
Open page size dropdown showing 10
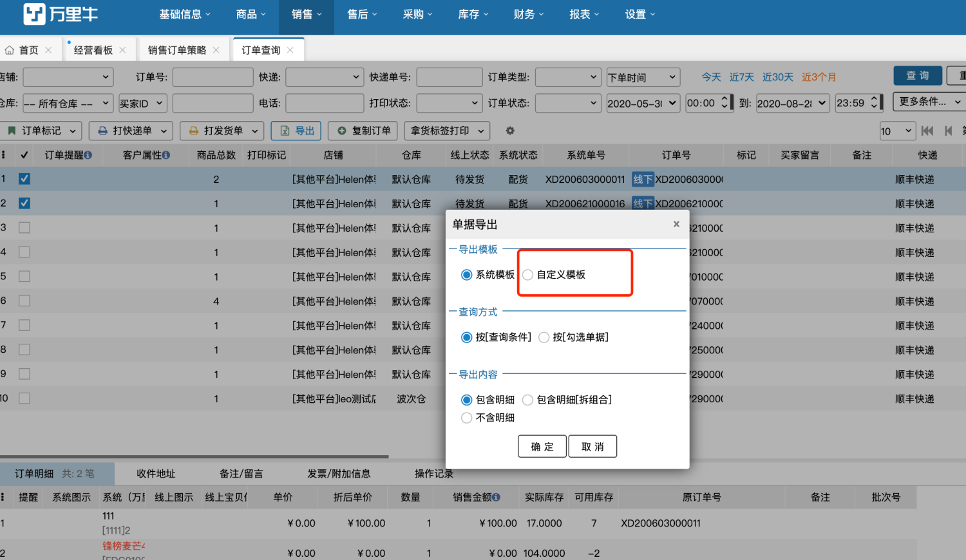(897, 131)
